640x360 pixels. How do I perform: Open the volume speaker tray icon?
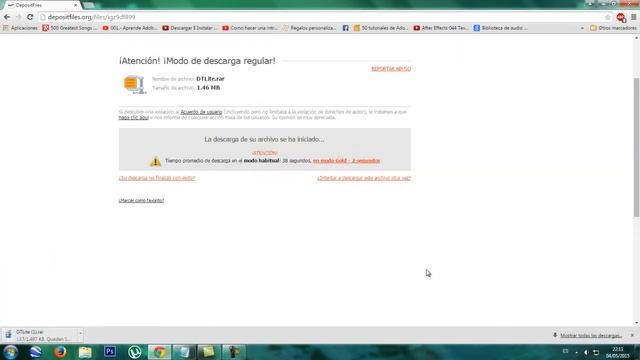click(586, 352)
